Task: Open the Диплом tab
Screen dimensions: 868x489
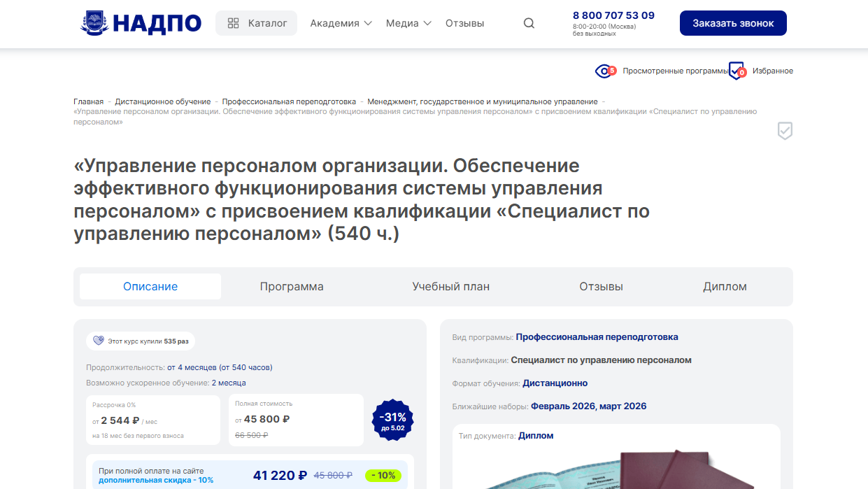Action: click(x=725, y=287)
